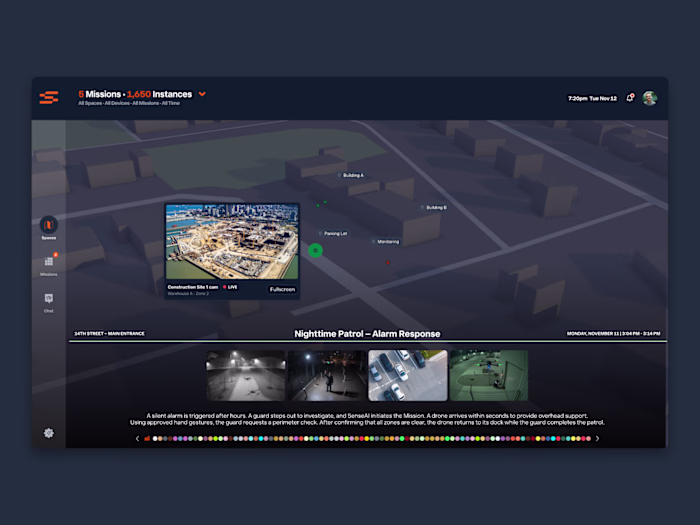
Task: Click the Construction Site 1 cam video preview
Action: click(232, 242)
